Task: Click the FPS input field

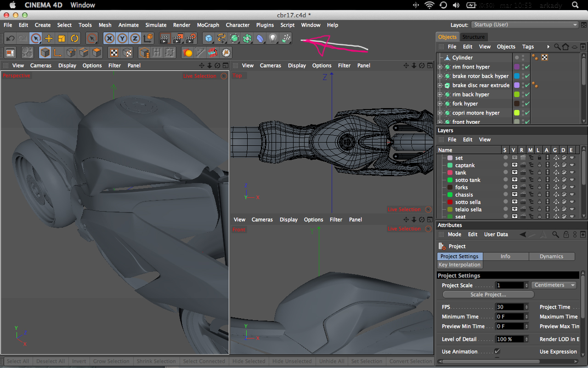Action: (509, 307)
